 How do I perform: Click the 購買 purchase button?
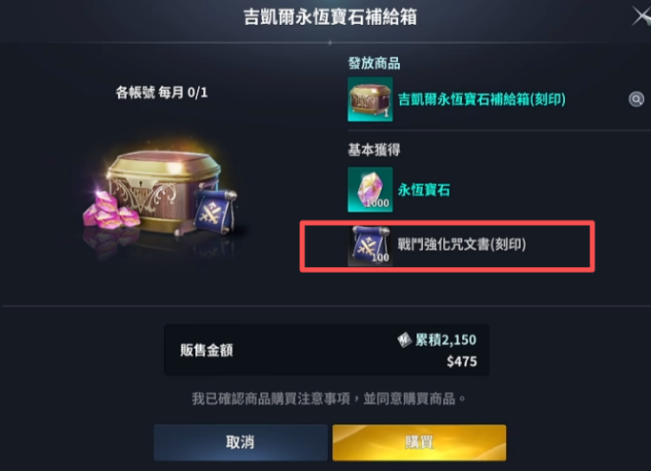tap(419, 442)
